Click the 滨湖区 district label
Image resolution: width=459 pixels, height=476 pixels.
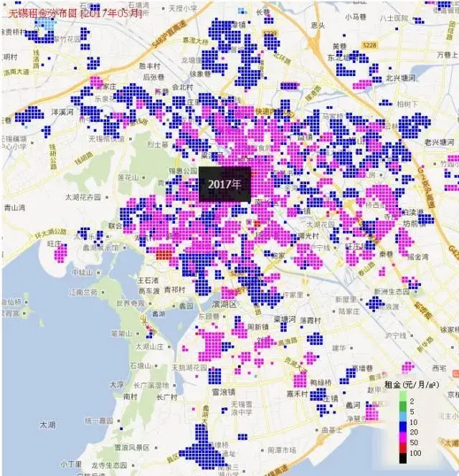[x=224, y=304]
